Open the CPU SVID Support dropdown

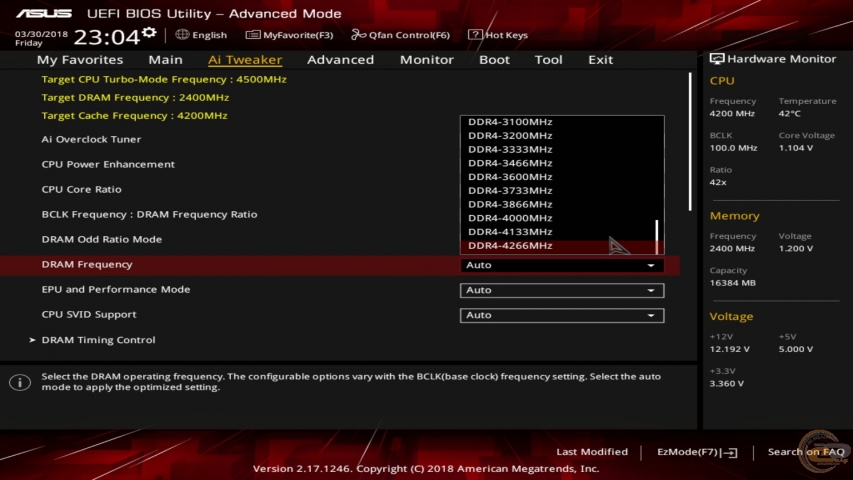[562, 315]
